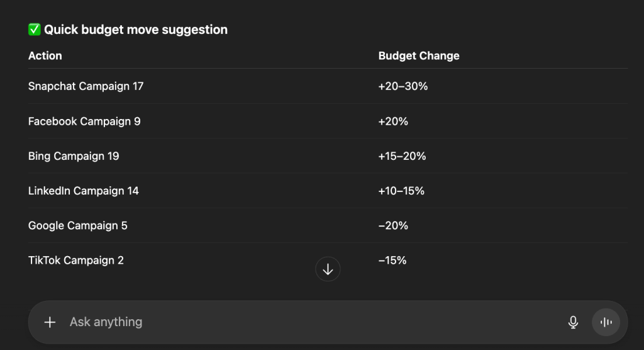This screenshot has width=644, height=350.
Task: Select the 'Snapchat Campaign 17' row text
Action: 86,86
